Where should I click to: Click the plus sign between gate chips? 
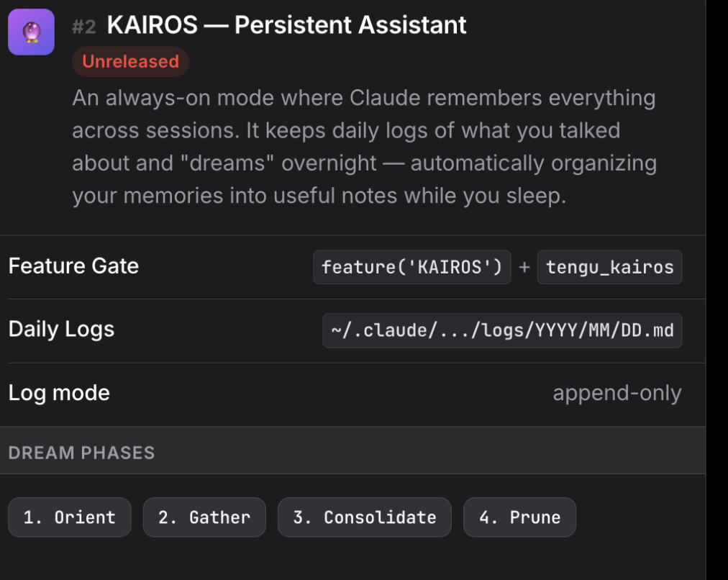(524, 268)
